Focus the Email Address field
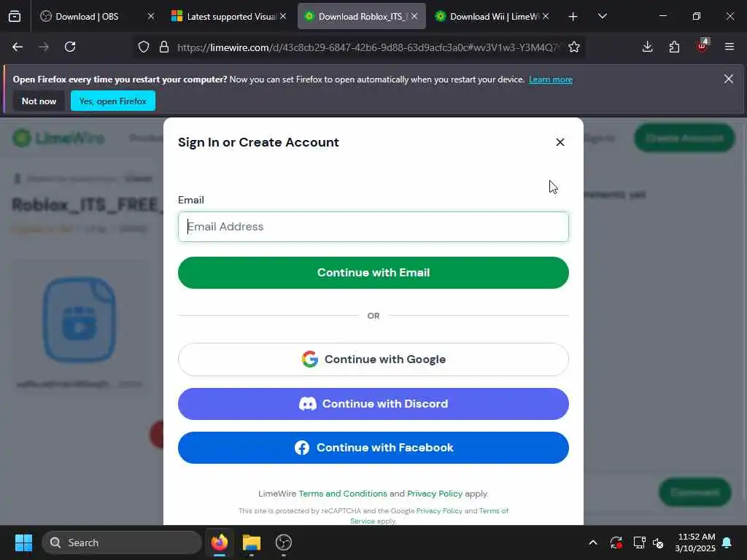This screenshot has width=747, height=560. [373, 227]
